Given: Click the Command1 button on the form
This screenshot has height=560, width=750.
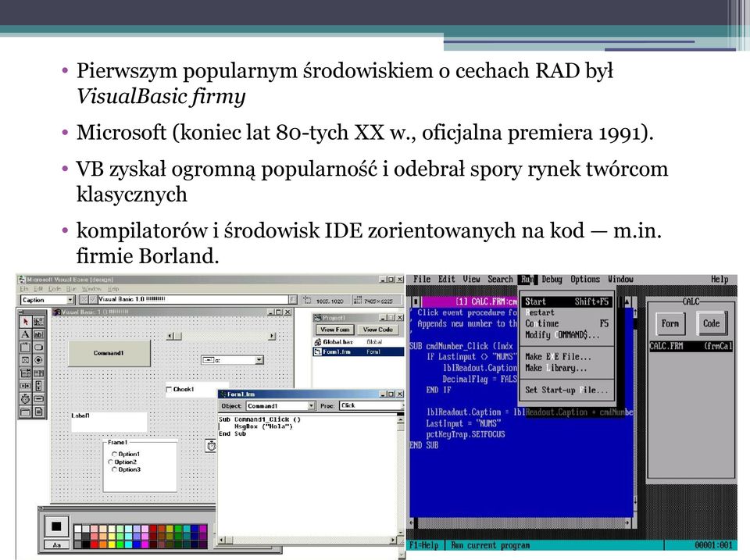Looking at the screenshot, I should (109, 353).
